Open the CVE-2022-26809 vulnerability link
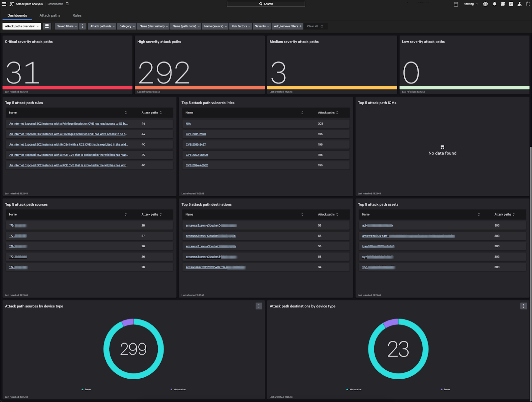Image resolution: width=532 pixels, height=402 pixels. [x=197, y=155]
